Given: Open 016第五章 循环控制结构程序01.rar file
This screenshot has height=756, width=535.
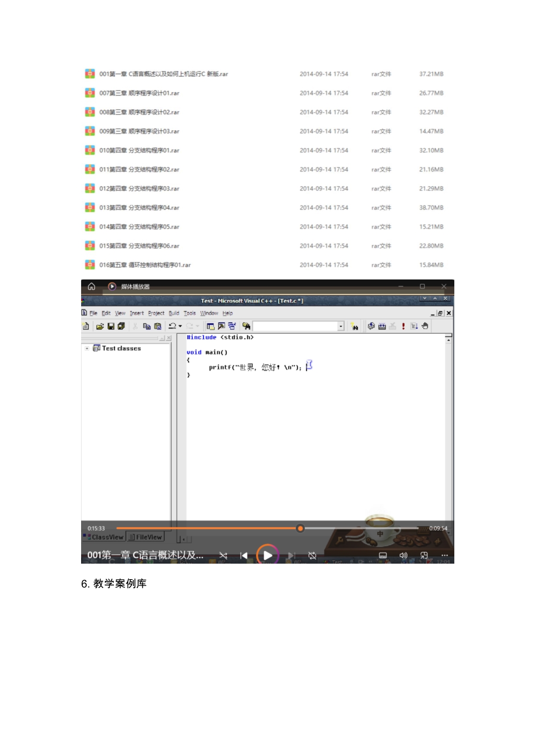Looking at the screenshot, I should 145,265.
